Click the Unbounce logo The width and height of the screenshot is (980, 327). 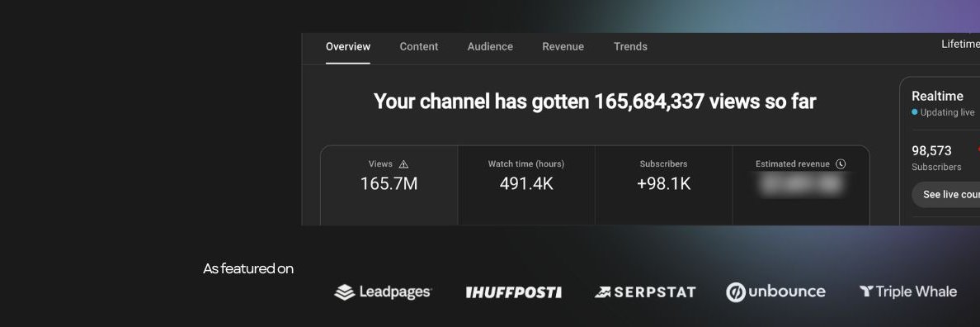[775, 292]
